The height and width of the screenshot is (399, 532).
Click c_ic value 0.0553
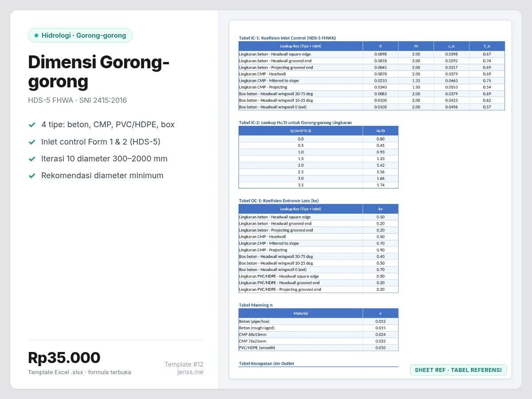[451, 87]
